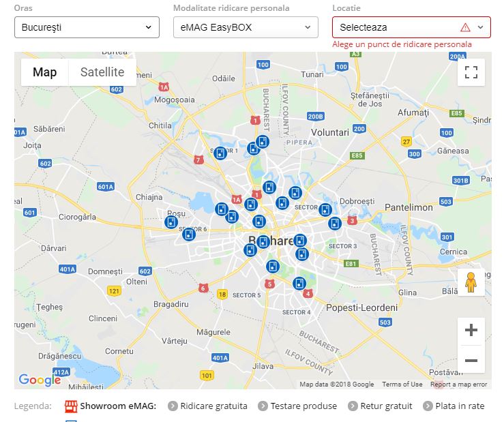The width and height of the screenshot is (504, 422).
Task: Click Report a map error link
Action: point(459,384)
